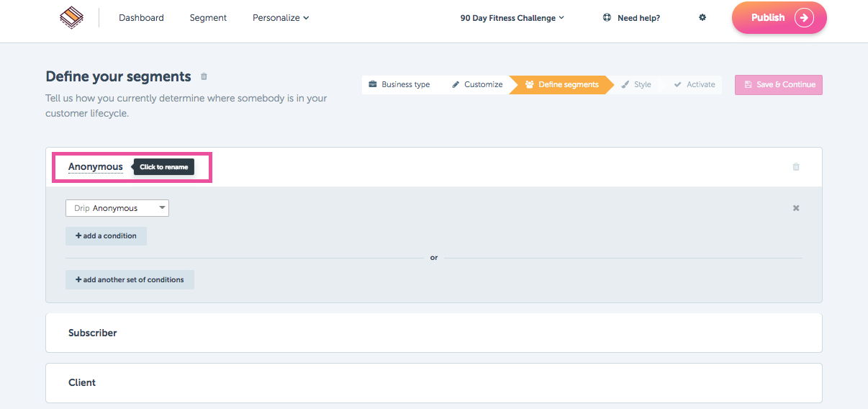The height and width of the screenshot is (409, 868).
Task: Delete segments via trash icon beside heading
Action: pyautogui.click(x=204, y=76)
